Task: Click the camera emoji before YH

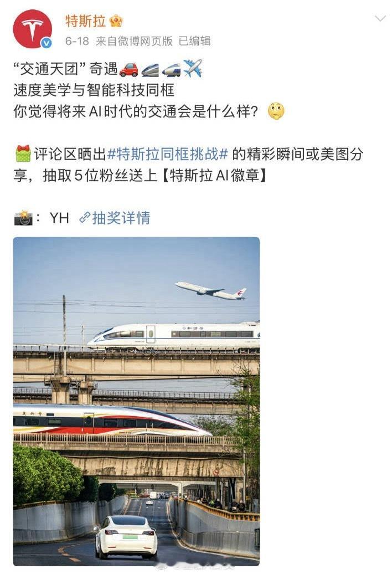Action: tap(23, 218)
